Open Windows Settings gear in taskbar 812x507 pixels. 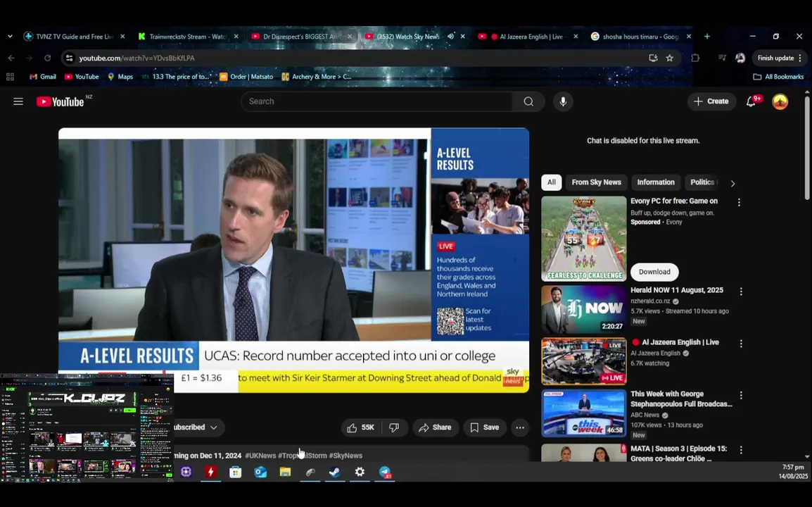coord(360,472)
